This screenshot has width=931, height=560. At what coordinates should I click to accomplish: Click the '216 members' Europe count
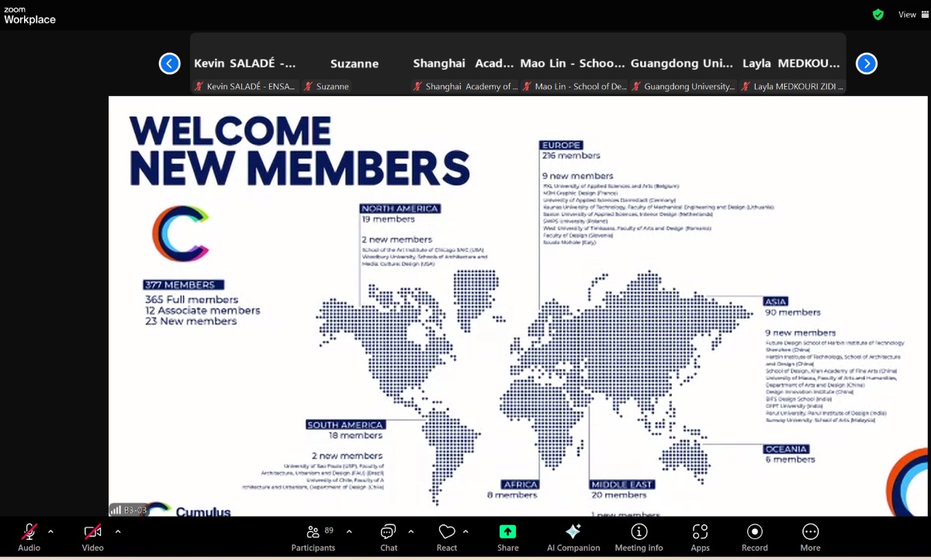pos(571,156)
